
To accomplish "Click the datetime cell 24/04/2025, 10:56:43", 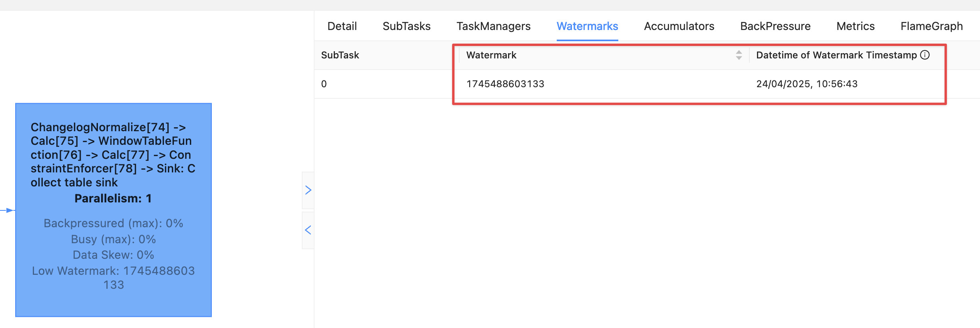I will point(807,84).
